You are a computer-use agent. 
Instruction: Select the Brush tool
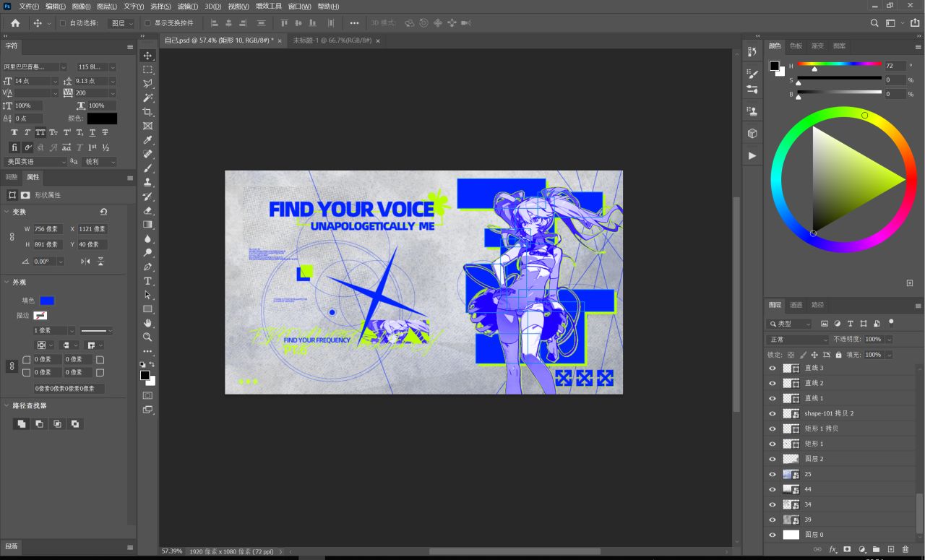pyautogui.click(x=147, y=168)
